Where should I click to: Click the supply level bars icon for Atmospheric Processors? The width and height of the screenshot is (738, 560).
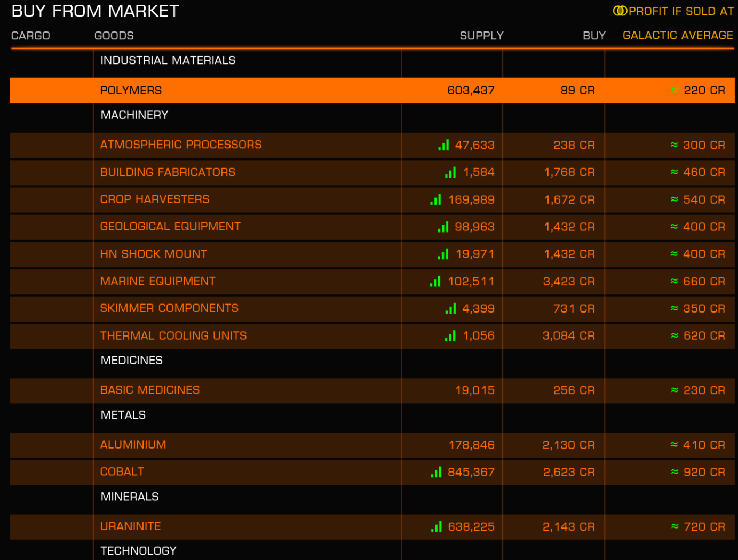tap(443, 145)
